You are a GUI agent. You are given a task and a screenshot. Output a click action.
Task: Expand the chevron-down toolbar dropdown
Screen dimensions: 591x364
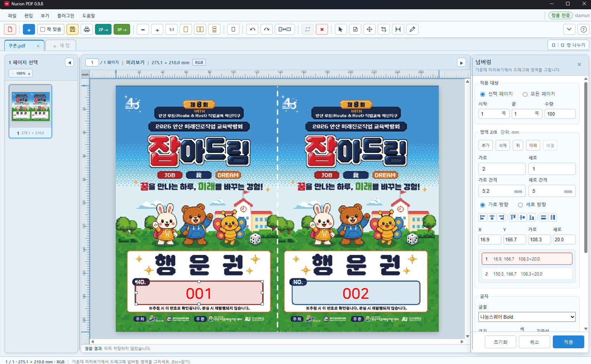coord(569,29)
